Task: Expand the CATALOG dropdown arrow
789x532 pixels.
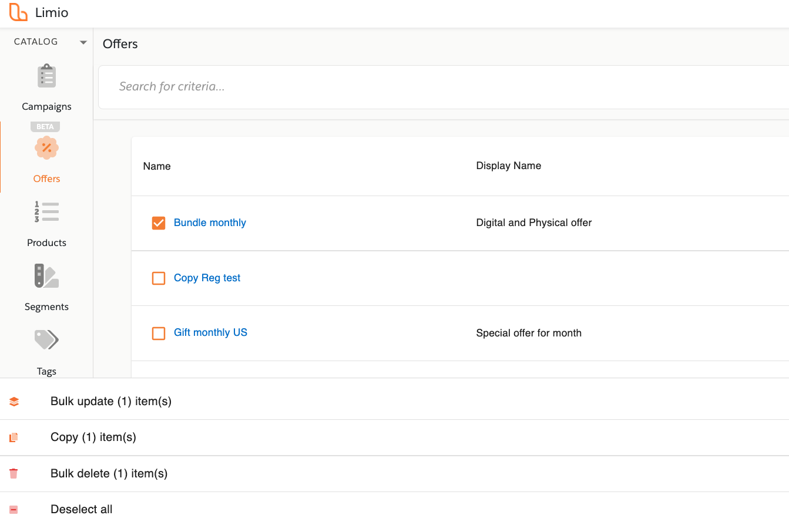Action: point(83,42)
